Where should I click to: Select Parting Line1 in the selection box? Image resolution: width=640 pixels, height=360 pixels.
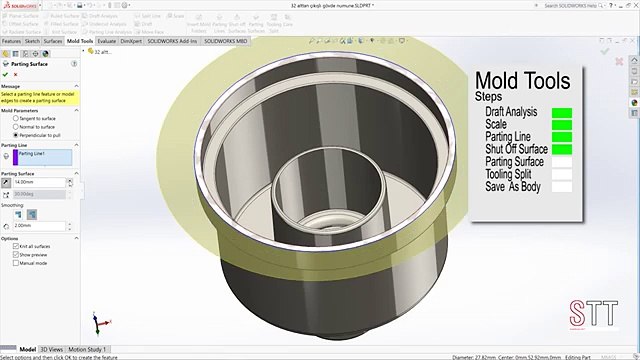point(31,153)
